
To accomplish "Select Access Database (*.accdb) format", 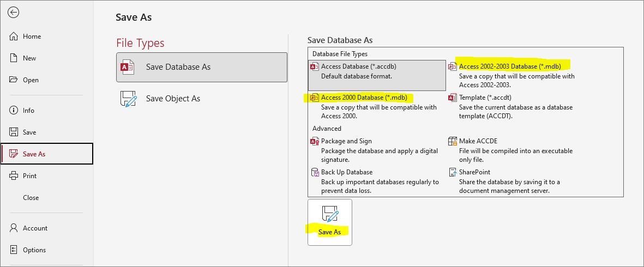I will point(377,75).
